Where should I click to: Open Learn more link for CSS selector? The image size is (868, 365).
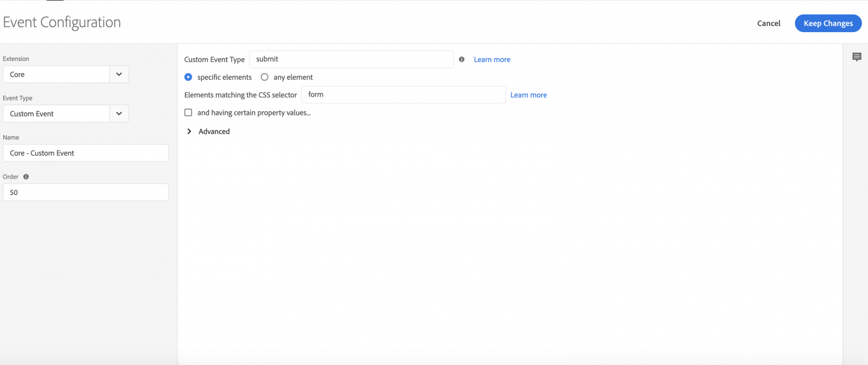click(x=528, y=95)
